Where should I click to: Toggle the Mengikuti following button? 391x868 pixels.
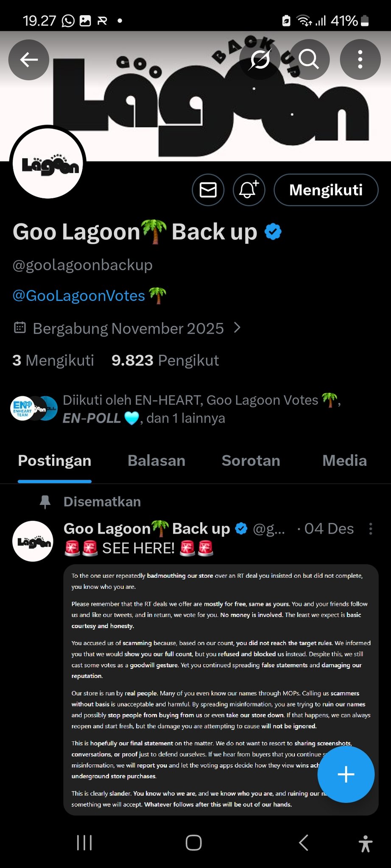click(x=326, y=190)
